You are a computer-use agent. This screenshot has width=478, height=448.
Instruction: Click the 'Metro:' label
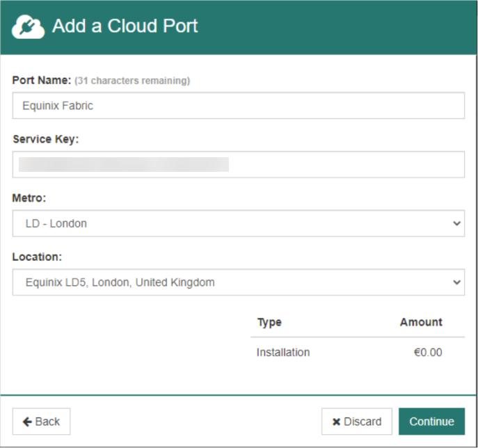pyautogui.click(x=29, y=198)
